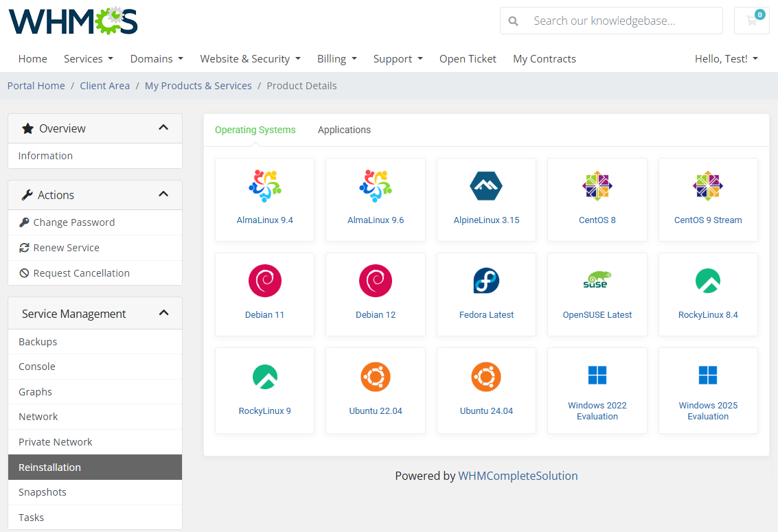Switch to the Applications tab
Image resolution: width=778 pixels, height=532 pixels.
pos(344,130)
